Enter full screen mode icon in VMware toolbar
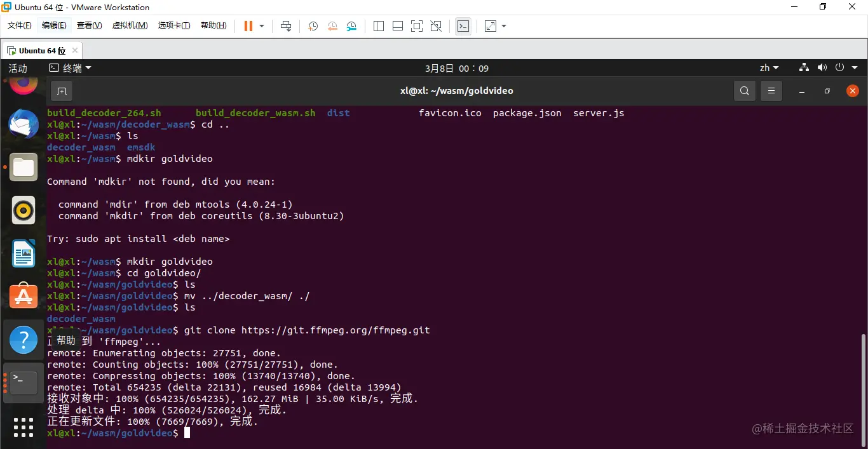Image resolution: width=868 pixels, height=449 pixels. [417, 26]
